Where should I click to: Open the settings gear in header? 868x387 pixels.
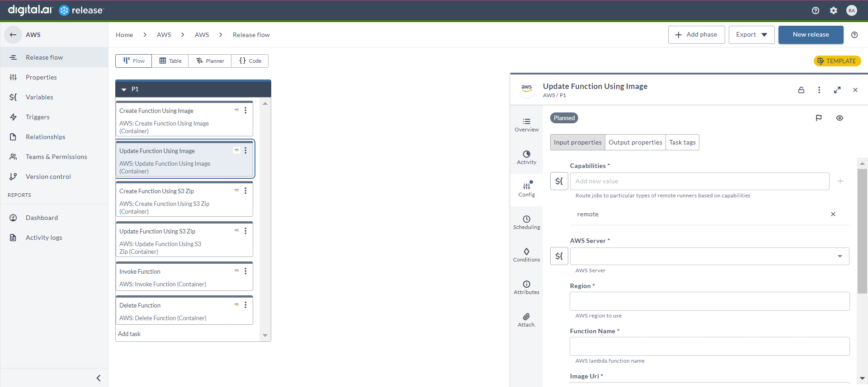834,10
